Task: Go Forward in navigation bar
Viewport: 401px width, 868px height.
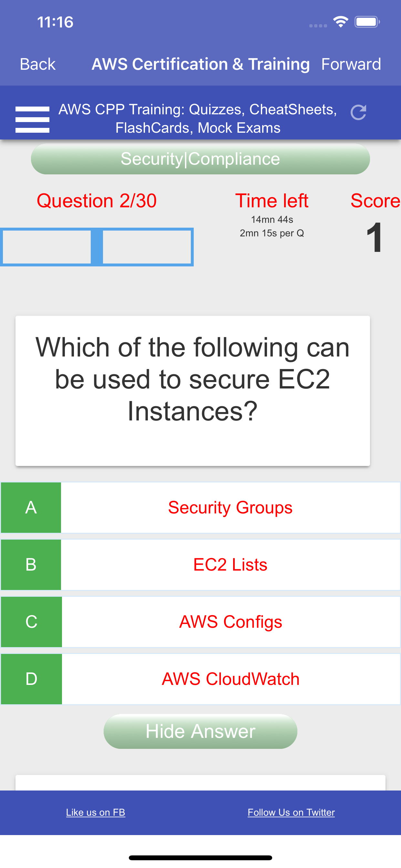Action: tap(351, 64)
